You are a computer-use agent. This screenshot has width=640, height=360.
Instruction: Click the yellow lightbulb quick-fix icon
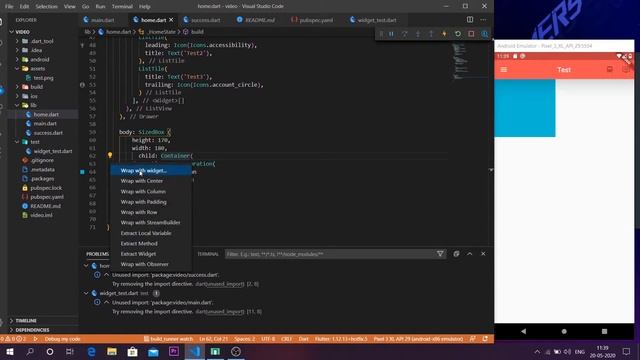[110, 155]
